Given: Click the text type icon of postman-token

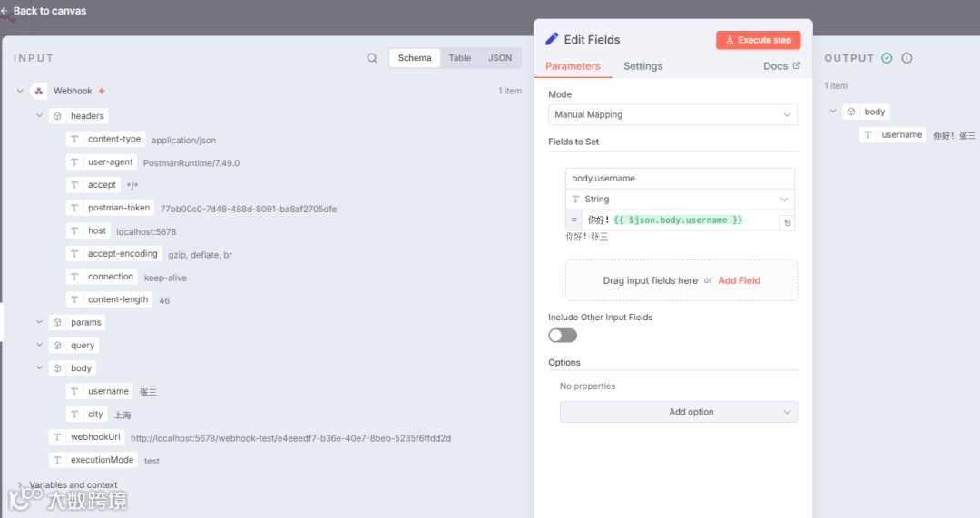Looking at the screenshot, I should point(74,208).
